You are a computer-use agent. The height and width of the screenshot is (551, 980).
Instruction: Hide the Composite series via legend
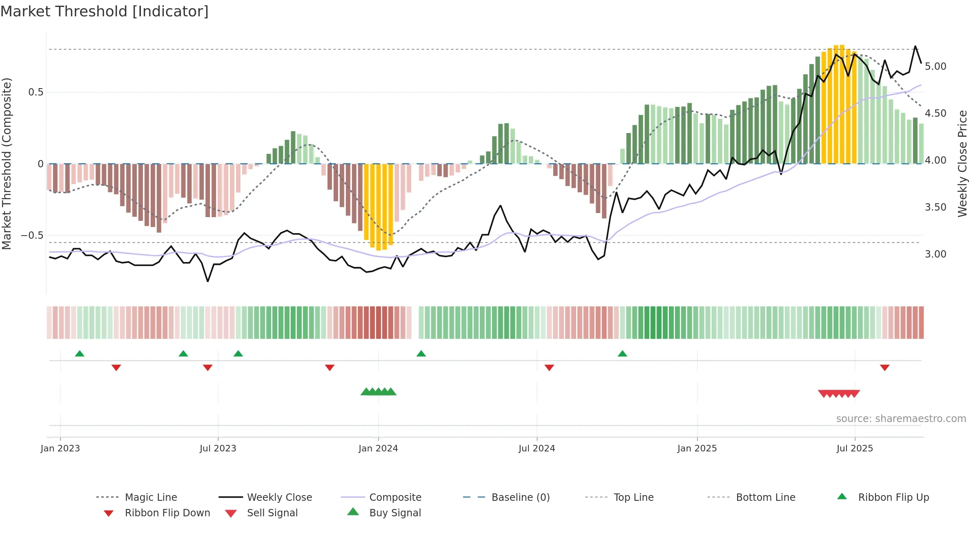pyautogui.click(x=381, y=497)
